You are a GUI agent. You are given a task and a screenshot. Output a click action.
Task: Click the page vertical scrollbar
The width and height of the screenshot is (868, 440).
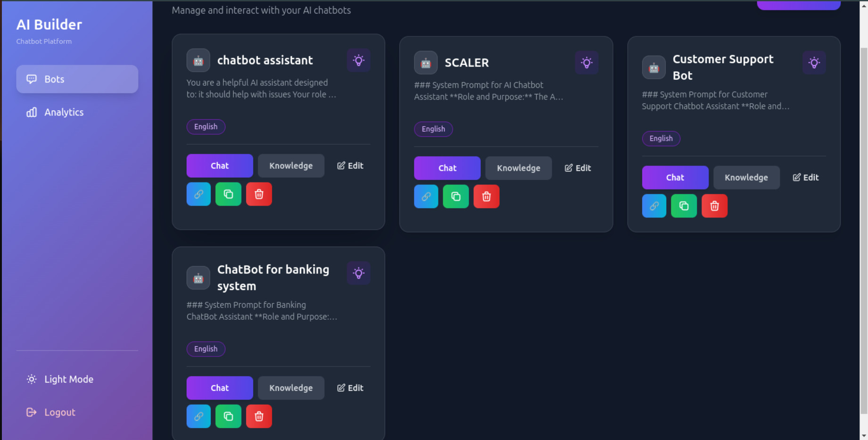pos(864,231)
